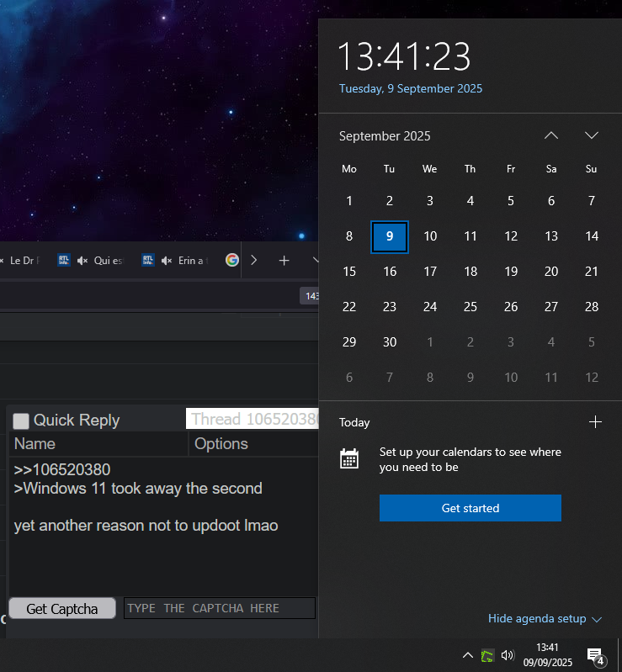Click the green tray application icon
Viewport: 622px width, 672px height.
[487, 656]
